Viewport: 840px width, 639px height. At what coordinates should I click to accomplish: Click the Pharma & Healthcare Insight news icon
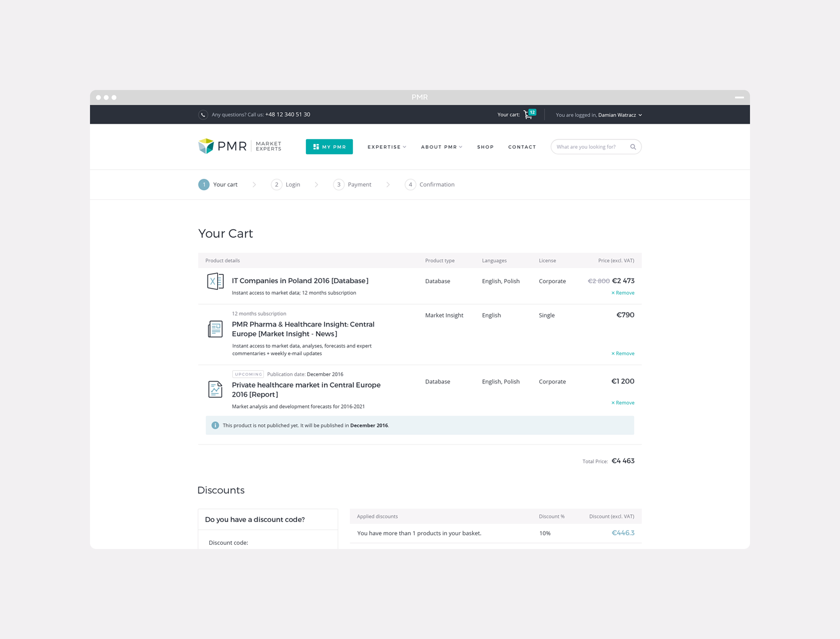[215, 329]
